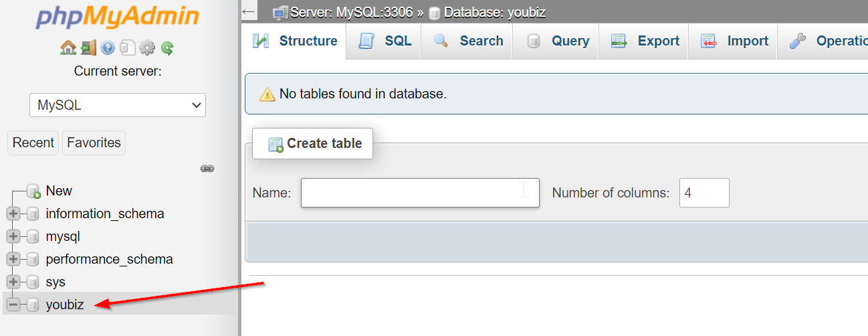Focus the table Name input field
The image size is (868, 336).
[420, 193]
